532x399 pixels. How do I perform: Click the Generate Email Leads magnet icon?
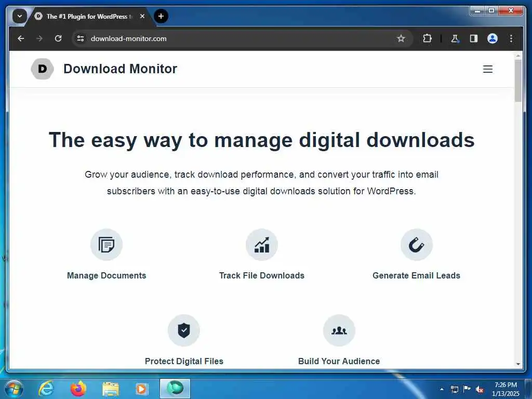click(416, 245)
